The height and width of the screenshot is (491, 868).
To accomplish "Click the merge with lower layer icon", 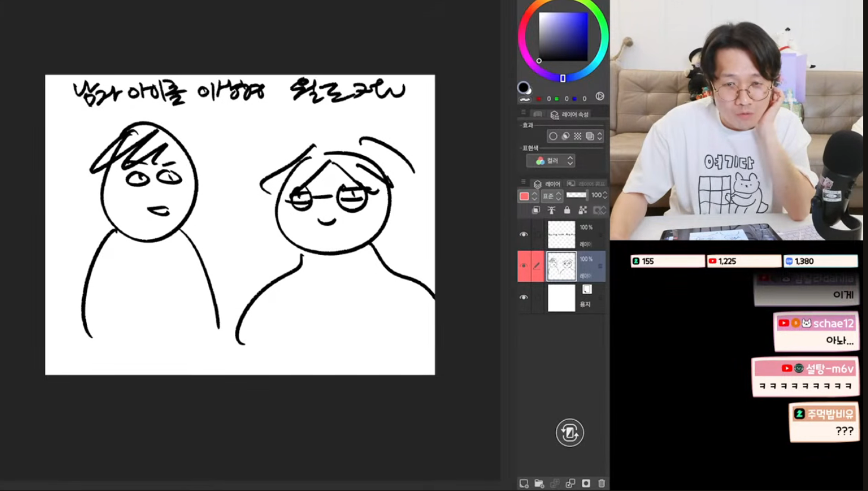I will [570, 483].
